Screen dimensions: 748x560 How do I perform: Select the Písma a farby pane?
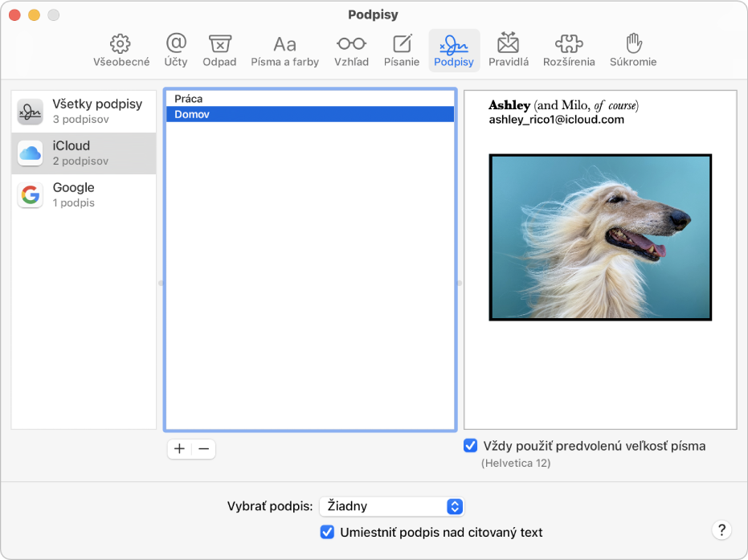coord(284,48)
